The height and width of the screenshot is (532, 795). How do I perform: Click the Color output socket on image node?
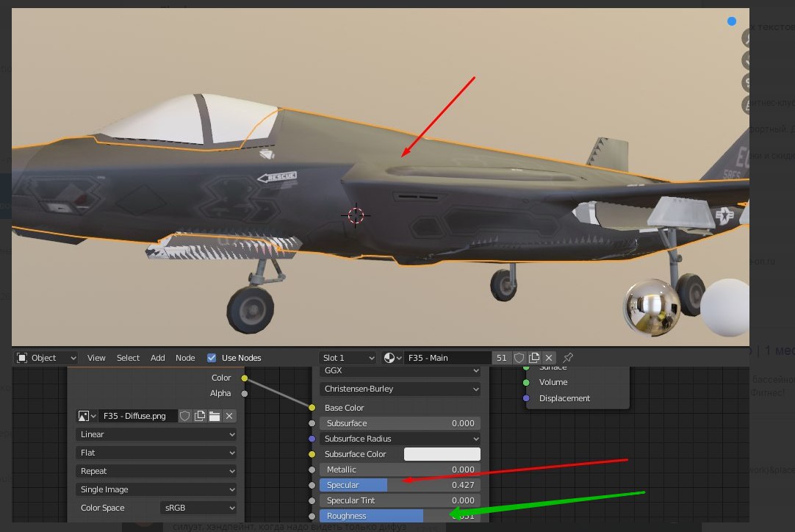pyautogui.click(x=245, y=378)
